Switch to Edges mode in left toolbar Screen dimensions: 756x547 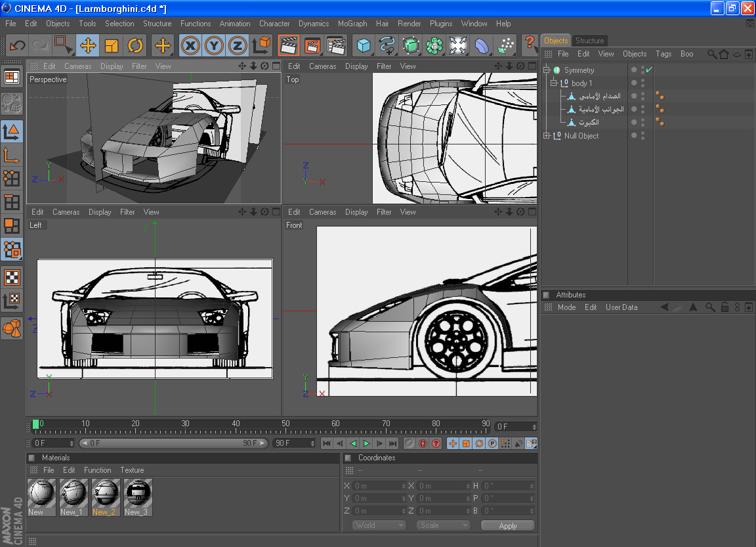click(x=12, y=202)
